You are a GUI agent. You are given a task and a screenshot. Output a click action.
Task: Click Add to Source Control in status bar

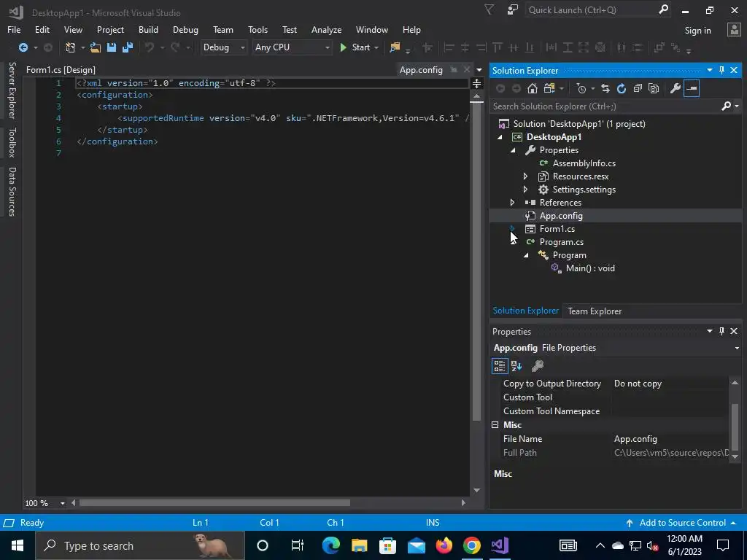click(682, 522)
